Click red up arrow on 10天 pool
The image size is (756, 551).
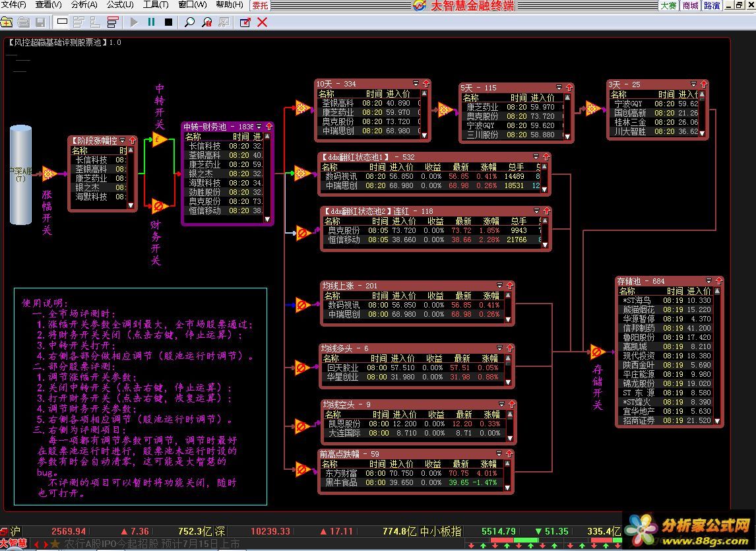(426, 84)
